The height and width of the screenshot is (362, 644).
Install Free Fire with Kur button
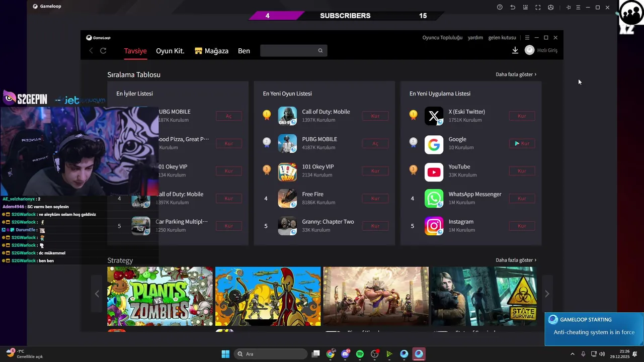[375, 199]
